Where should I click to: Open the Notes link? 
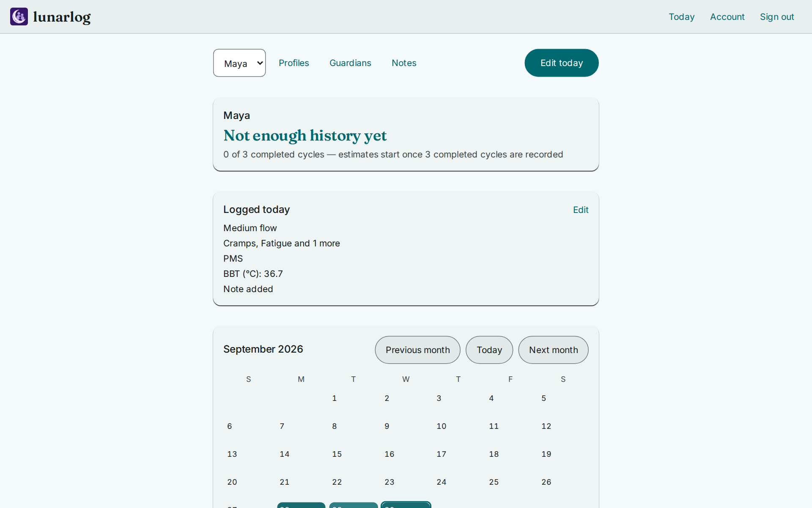pos(404,63)
